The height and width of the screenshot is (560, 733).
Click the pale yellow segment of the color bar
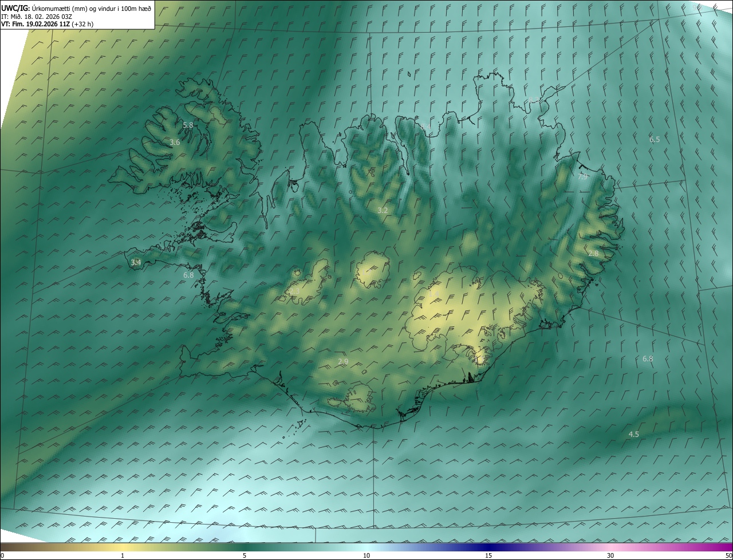pyautogui.click(x=123, y=547)
